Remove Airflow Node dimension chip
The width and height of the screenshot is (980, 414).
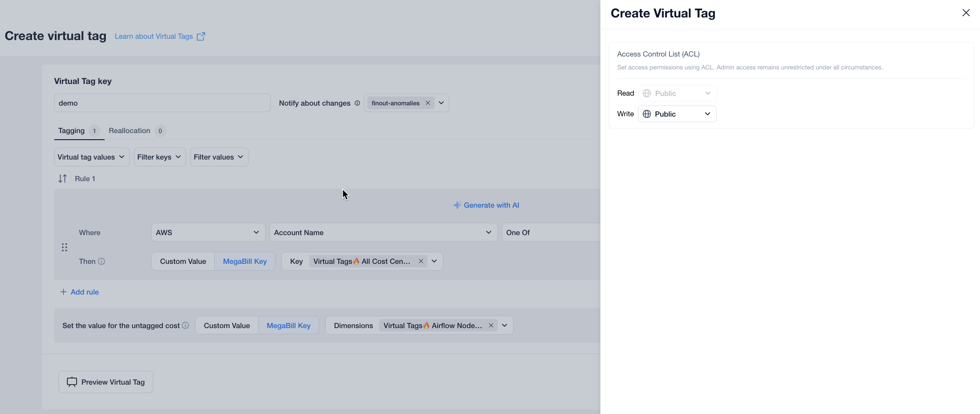(x=491, y=325)
